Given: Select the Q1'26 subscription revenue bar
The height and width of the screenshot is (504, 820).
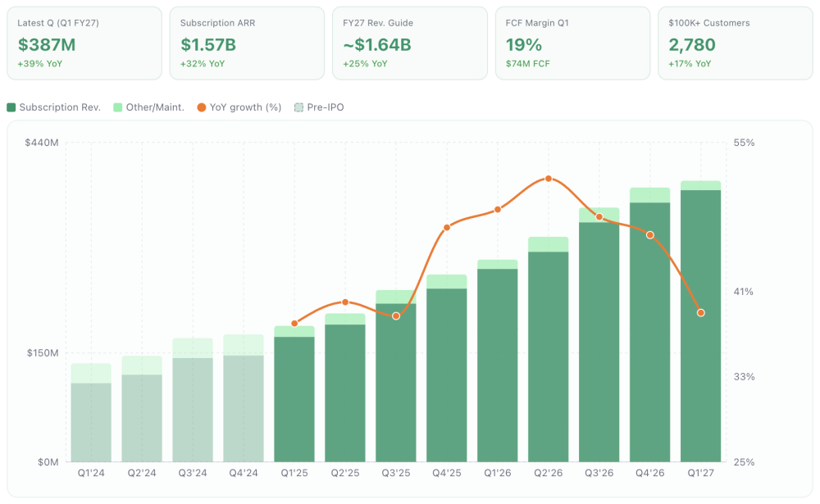Looking at the screenshot, I should pos(498,366).
